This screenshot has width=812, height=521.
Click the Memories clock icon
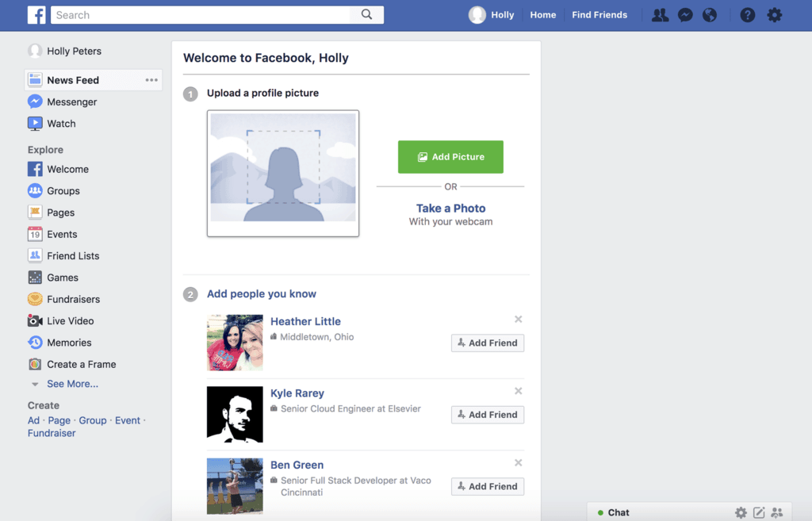(35, 343)
